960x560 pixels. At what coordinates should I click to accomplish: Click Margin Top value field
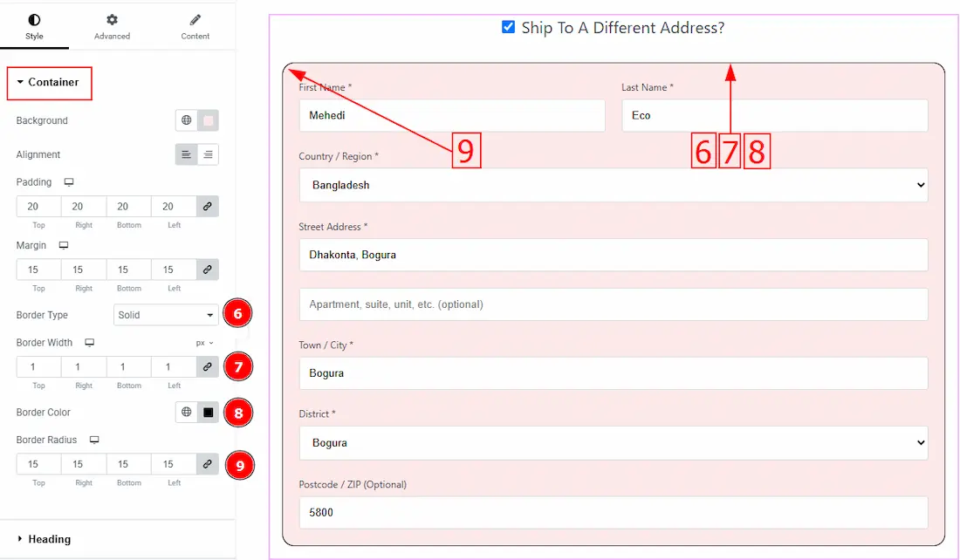[38, 270]
